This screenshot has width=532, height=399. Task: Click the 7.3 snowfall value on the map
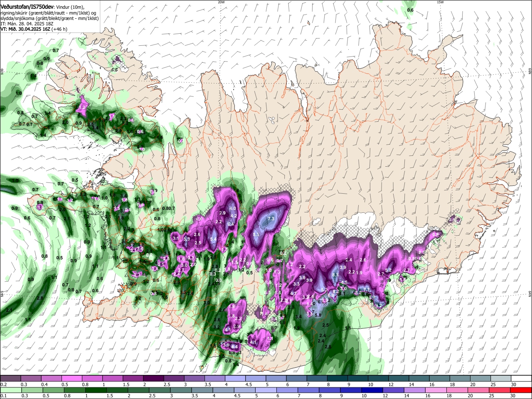(271, 219)
